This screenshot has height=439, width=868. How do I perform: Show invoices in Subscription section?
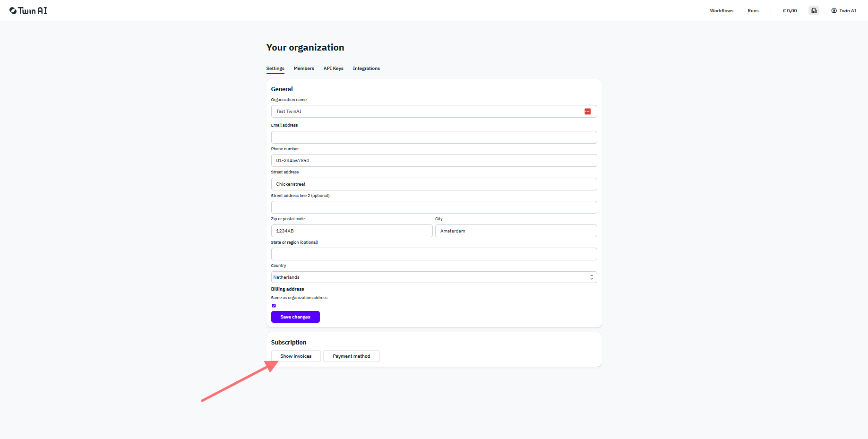[x=296, y=356]
